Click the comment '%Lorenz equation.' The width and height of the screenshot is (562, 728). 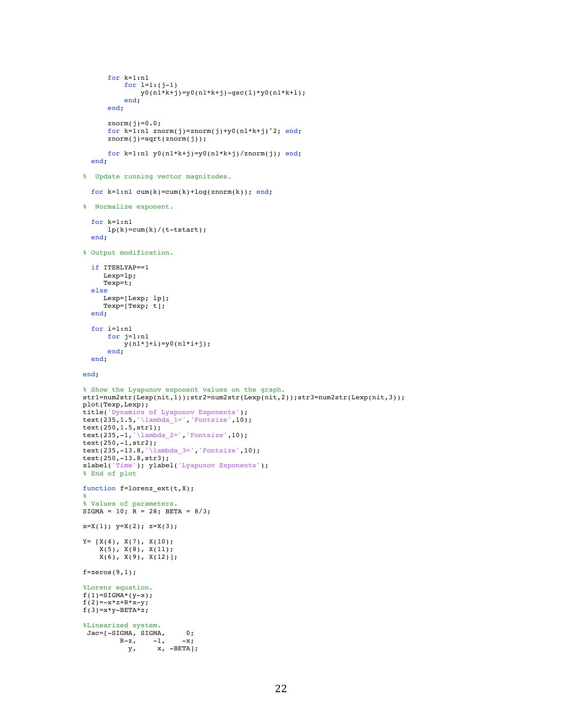tap(118, 588)
